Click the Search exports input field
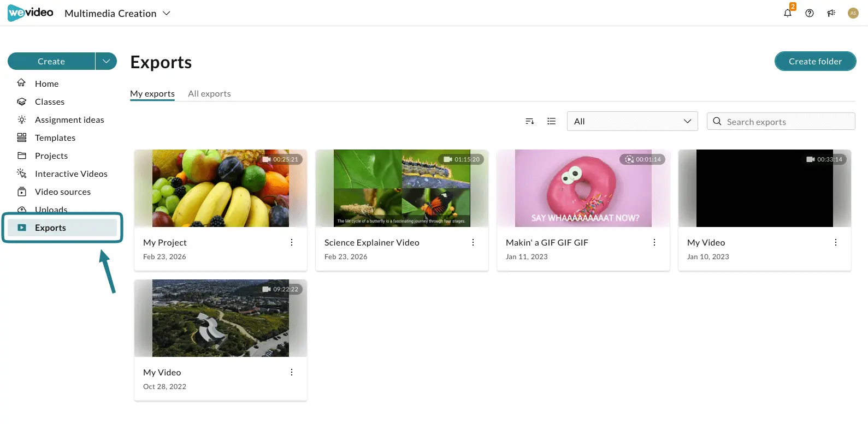The image size is (868, 424). [781, 121]
